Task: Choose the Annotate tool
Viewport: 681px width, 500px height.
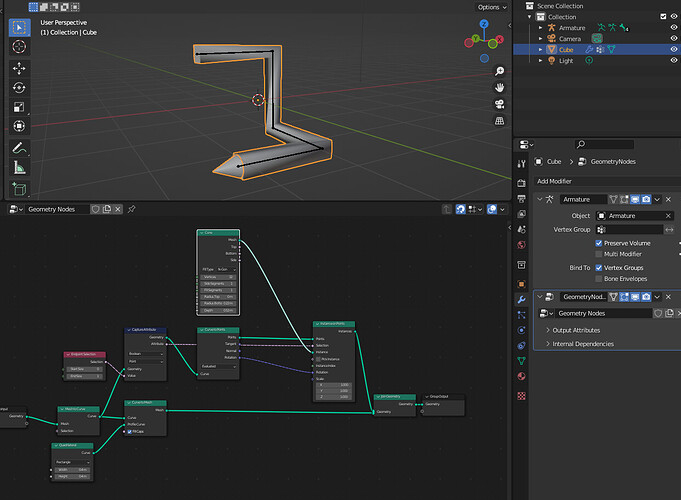Action: tap(19, 148)
